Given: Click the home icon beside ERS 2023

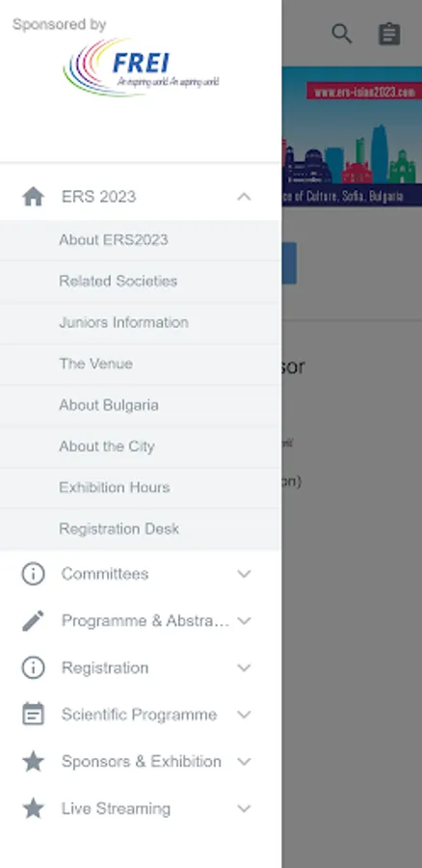Looking at the screenshot, I should (33, 197).
